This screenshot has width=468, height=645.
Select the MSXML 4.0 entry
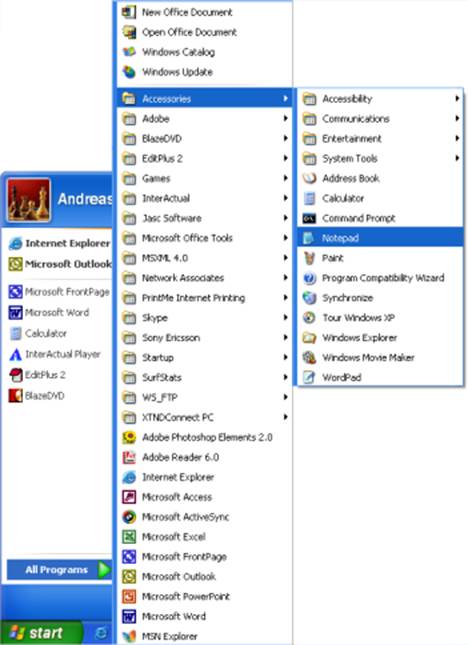click(204, 258)
